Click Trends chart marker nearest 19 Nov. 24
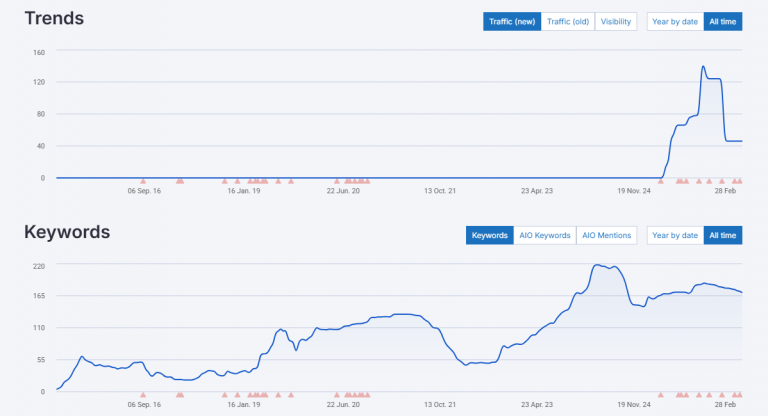 pos(660,181)
